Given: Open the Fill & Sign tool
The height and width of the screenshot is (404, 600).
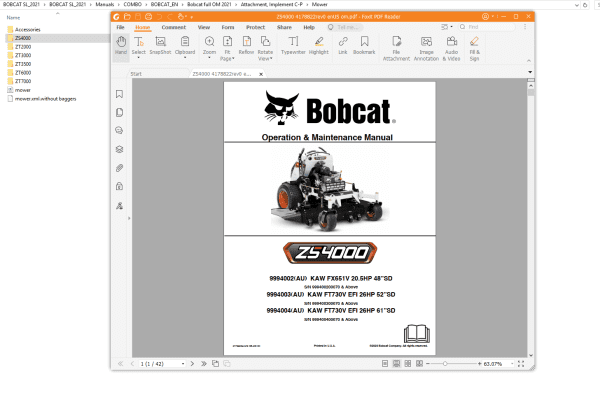Looking at the screenshot, I should click(474, 48).
